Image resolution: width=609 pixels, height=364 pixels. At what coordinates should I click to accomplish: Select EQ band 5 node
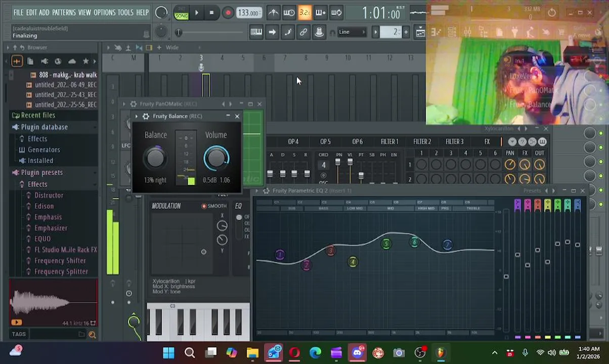386,244
